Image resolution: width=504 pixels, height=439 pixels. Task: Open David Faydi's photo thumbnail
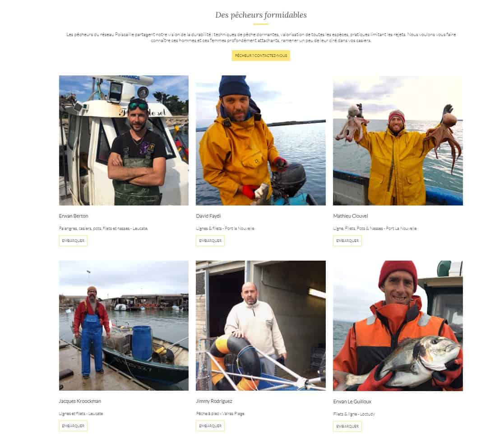(261, 140)
